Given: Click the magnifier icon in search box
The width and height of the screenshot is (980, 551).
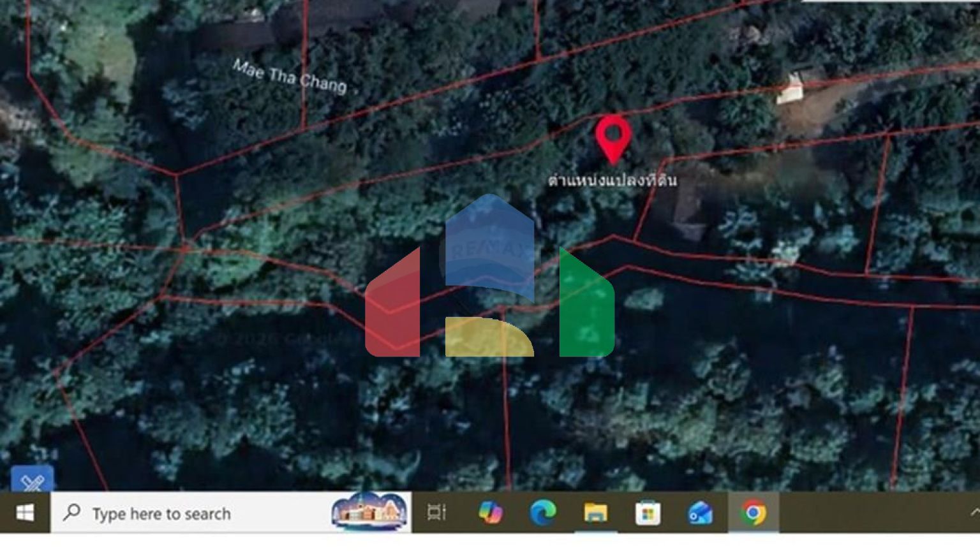Looking at the screenshot, I should pyautogui.click(x=71, y=512).
